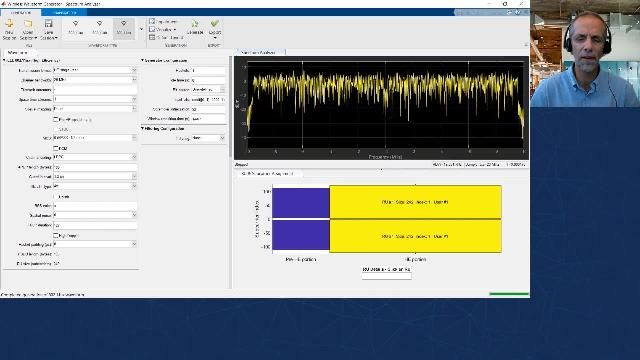Image resolution: width=640 pixels, height=360 pixels.
Task: Open the HE-LTF type dropdown
Action: pos(134,186)
